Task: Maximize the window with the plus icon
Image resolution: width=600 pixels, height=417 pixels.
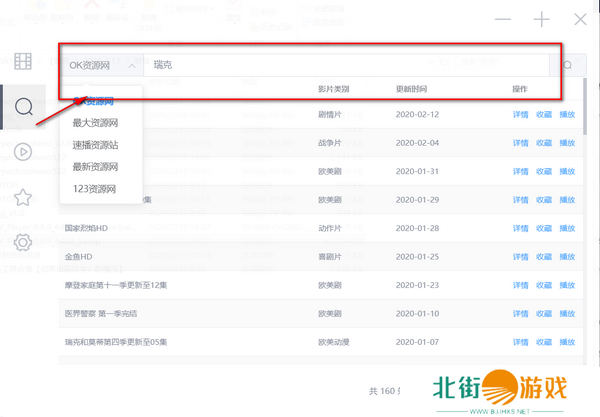Action: pyautogui.click(x=542, y=19)
